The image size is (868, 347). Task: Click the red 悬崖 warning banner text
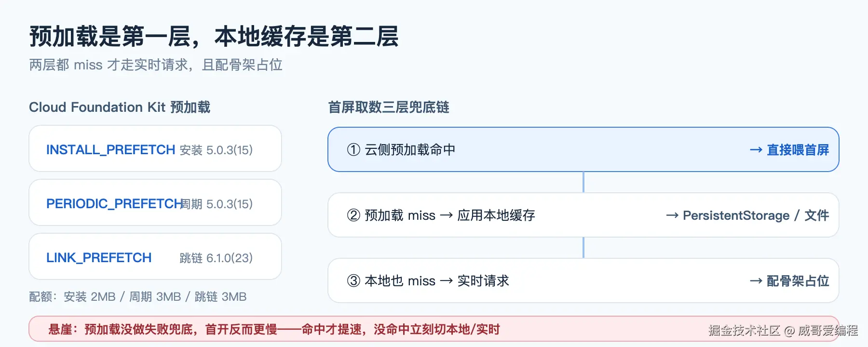[274, 330]
